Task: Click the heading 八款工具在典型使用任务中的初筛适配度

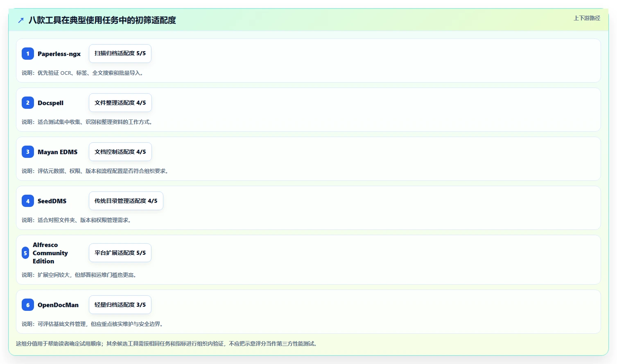Action: [x=102, y=20]
